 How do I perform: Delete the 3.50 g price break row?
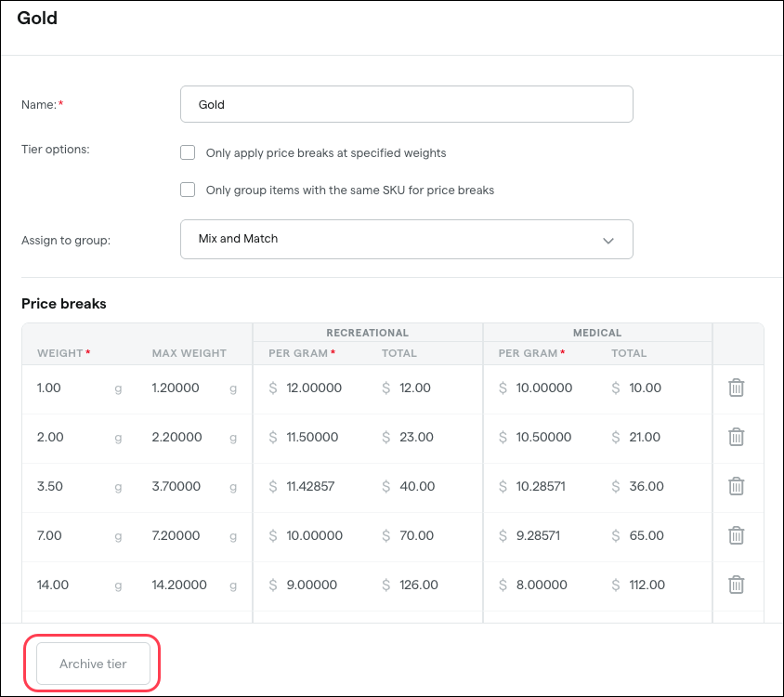pos(736,486)
